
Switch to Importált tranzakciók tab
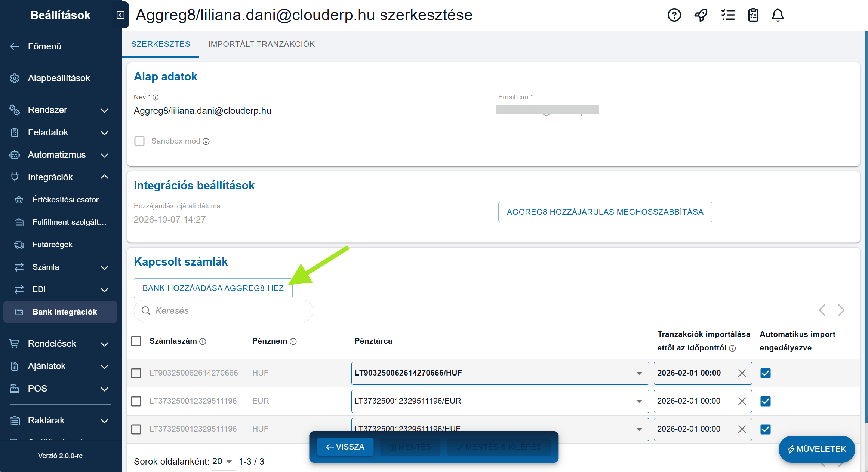[261, 44]
